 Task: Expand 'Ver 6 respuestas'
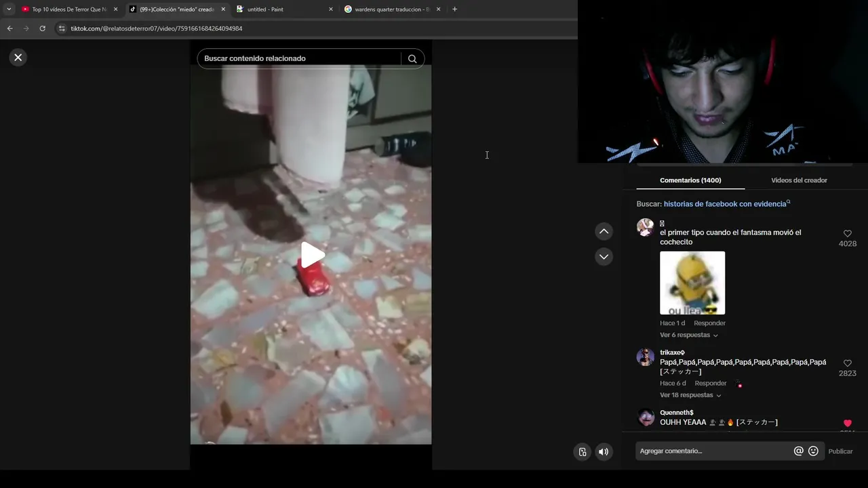coord(689,335)
